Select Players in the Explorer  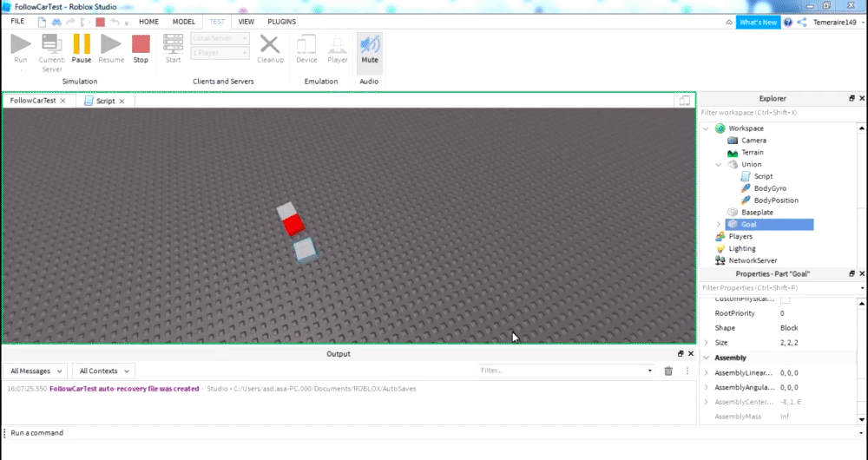[740, 236]
